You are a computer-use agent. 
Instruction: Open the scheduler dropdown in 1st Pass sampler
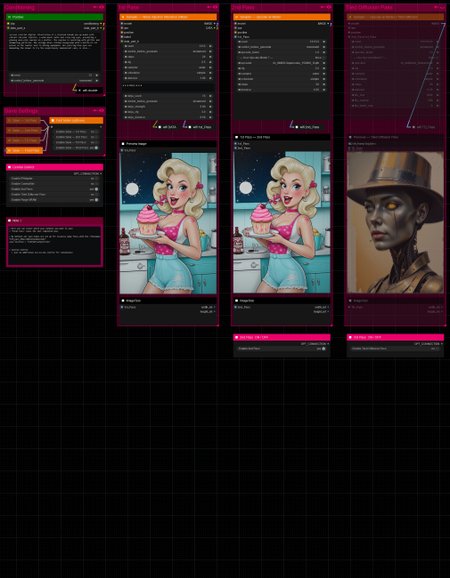(x=168, y=73)
